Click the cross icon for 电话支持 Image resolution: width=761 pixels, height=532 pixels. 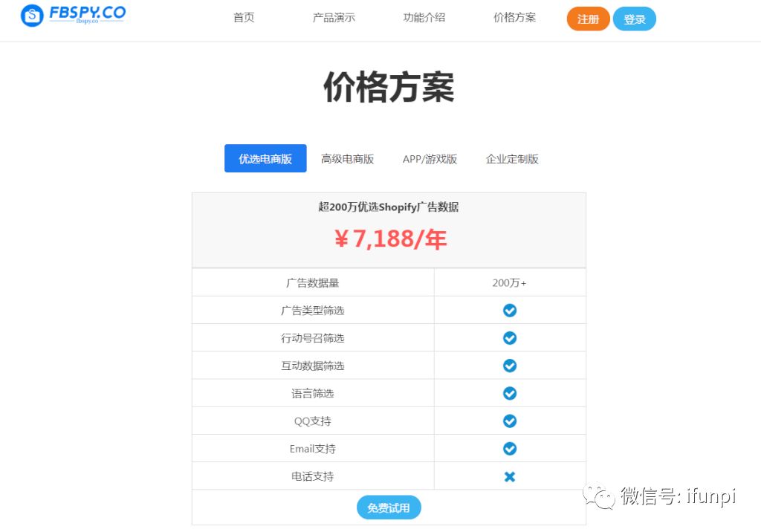pos(510,477)
